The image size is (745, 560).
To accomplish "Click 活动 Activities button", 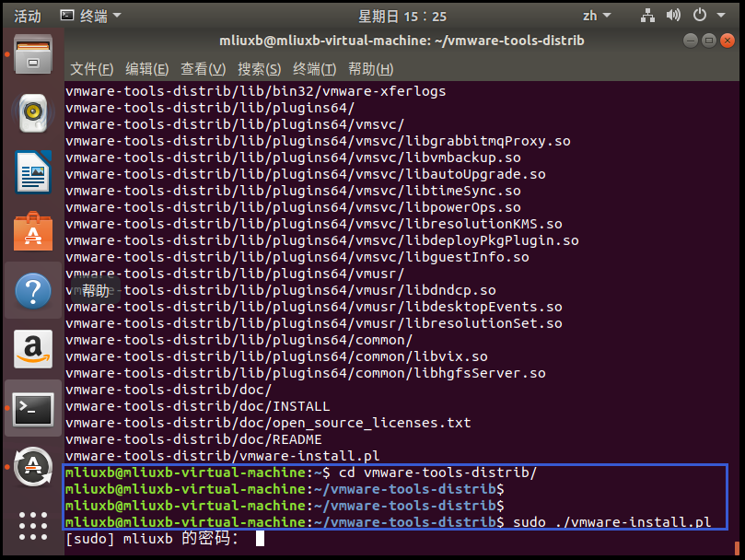I will [27, 17].
